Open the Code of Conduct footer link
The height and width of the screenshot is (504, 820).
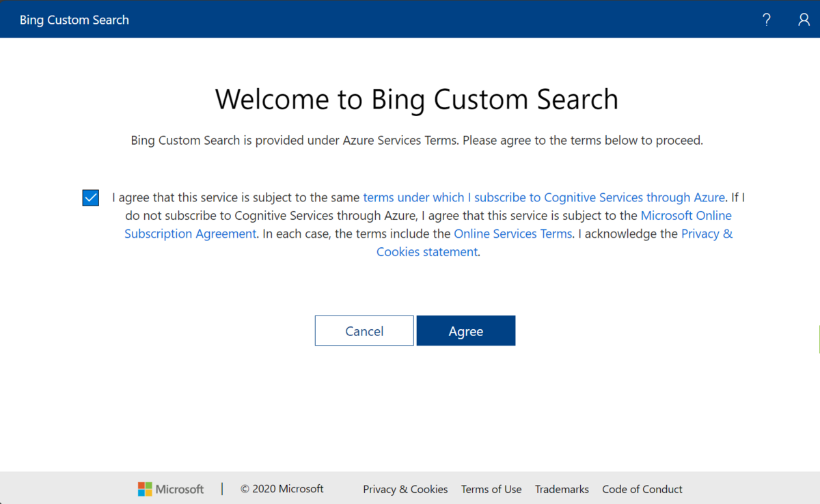click(642, 489)
